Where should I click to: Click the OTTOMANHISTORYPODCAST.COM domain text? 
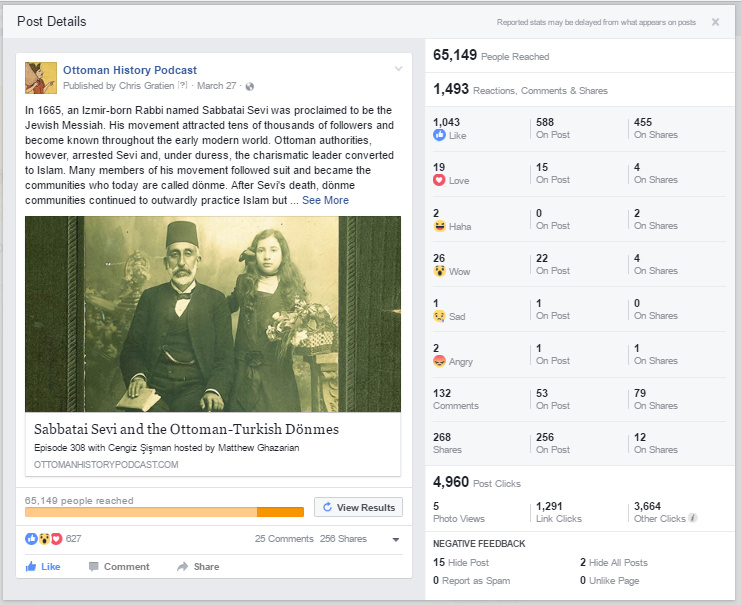click(x=106, y=465)
